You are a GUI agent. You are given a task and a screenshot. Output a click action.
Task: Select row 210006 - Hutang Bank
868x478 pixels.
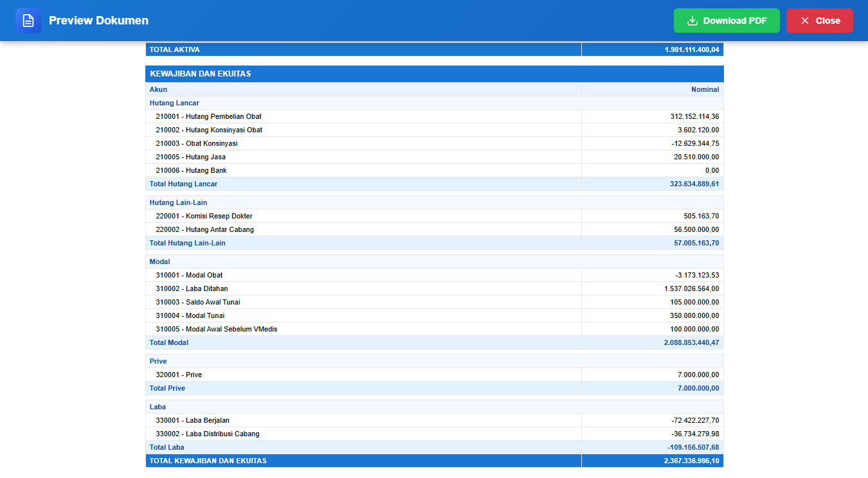click(435, 170)
